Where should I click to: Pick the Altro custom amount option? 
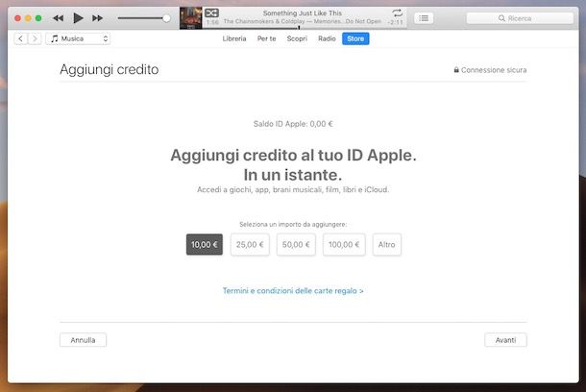386,244
